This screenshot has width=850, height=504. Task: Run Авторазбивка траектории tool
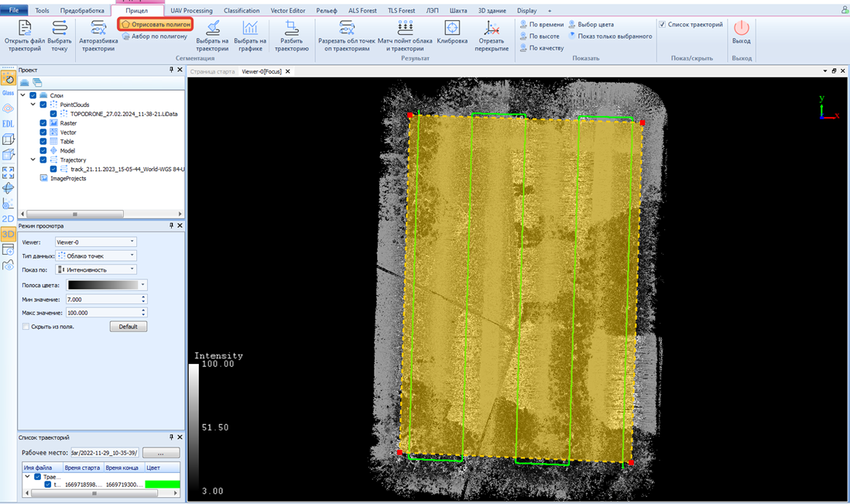point(98,36)
